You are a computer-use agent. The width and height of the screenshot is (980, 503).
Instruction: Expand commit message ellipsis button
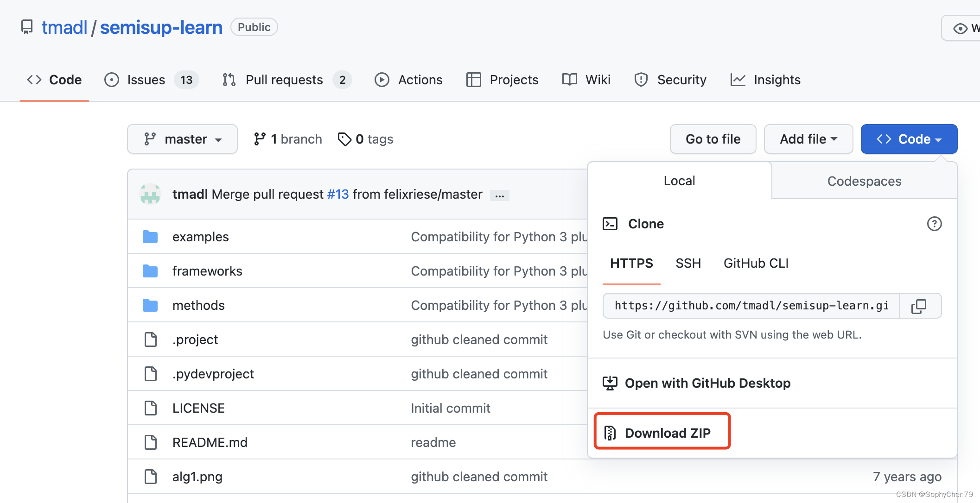500,195
